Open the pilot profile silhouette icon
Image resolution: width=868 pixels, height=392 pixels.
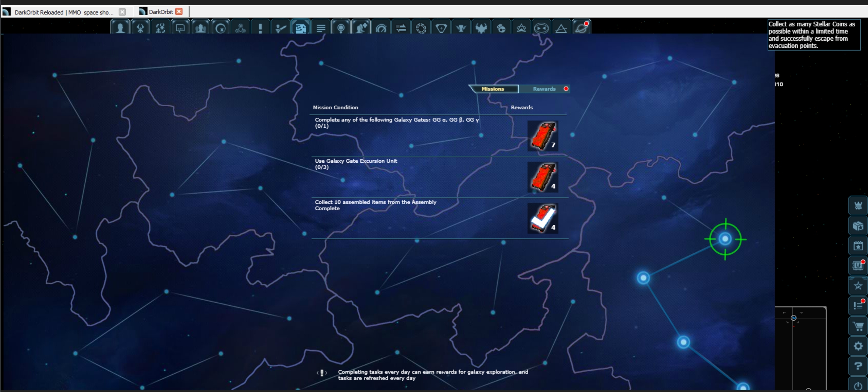click(x=120, y=27)
